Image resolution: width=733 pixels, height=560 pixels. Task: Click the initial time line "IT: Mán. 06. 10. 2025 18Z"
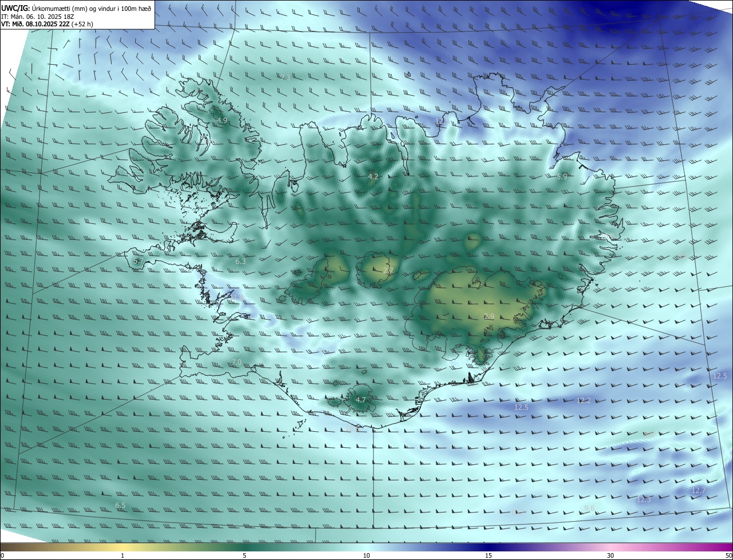coord(39,17)
